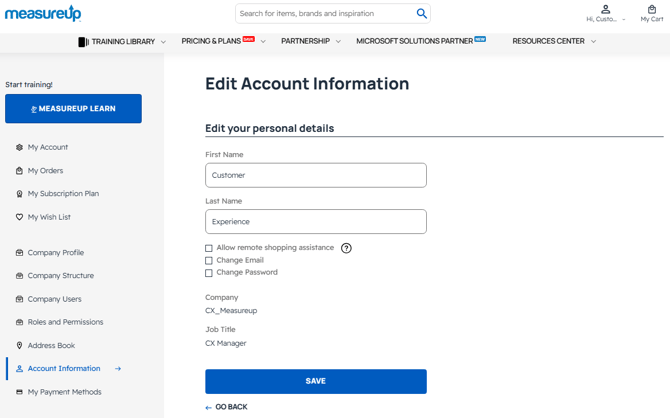Viewport: 670px width, 418px height.
Task: Select Company Users in sidebar
Action: [54, 299]
